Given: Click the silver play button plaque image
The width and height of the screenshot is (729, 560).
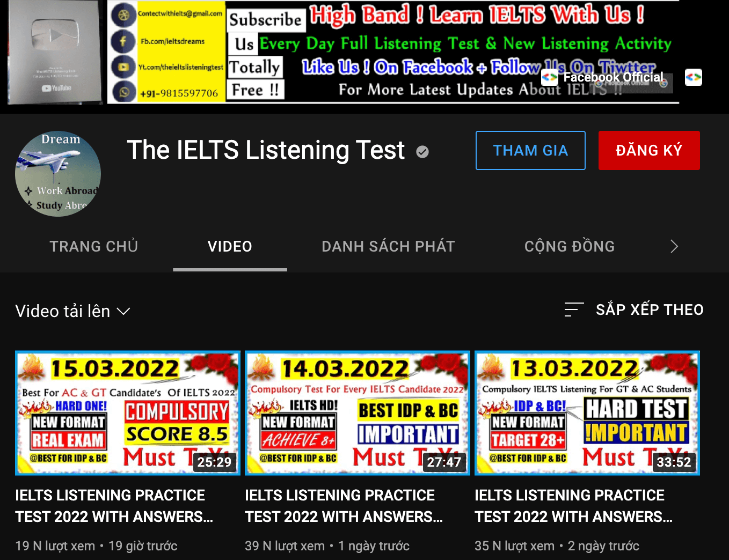Looking at the screenshot, I should pos(55,51).
